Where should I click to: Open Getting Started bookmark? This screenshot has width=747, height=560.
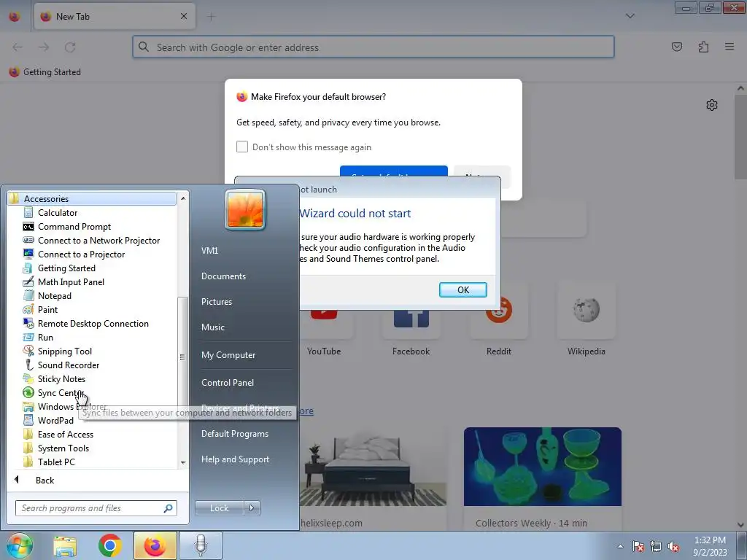pos(45,72)
